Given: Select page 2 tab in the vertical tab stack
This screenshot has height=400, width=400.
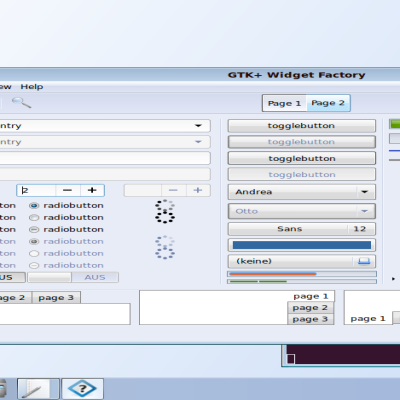Looking at the screenshot, I should (x=310, y=308).
